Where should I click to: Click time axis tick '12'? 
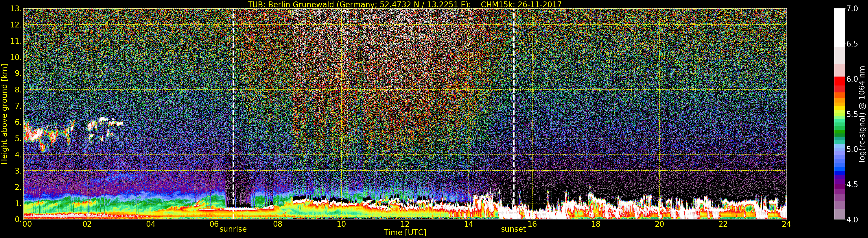click(405, 224)
